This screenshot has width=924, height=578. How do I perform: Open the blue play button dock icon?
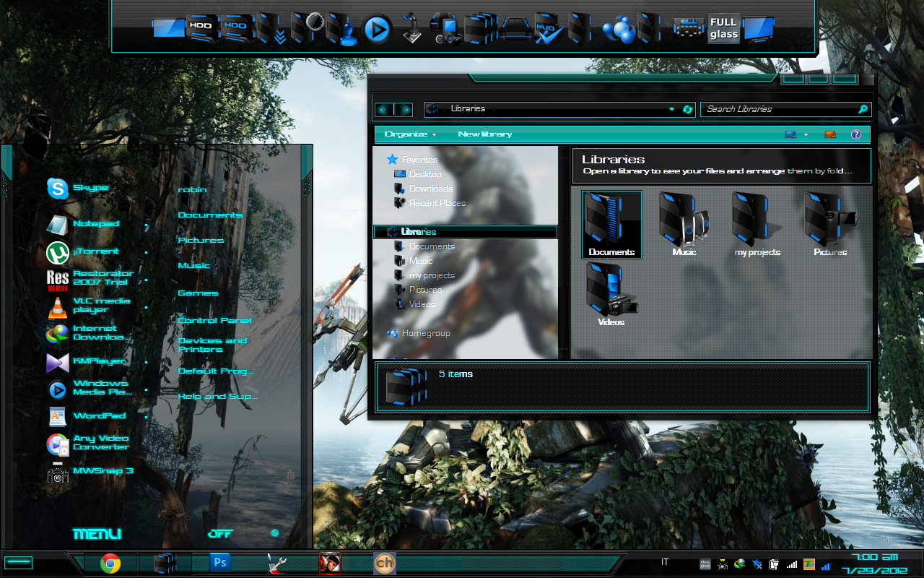click(x=376, y=30)
